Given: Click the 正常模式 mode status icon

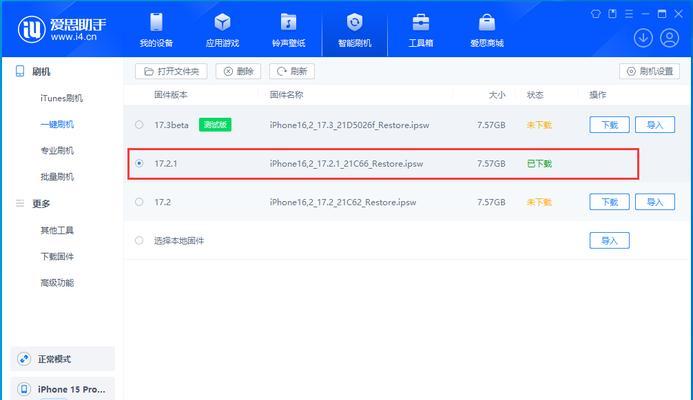Looking at the screenshot, I should (24, 359).
